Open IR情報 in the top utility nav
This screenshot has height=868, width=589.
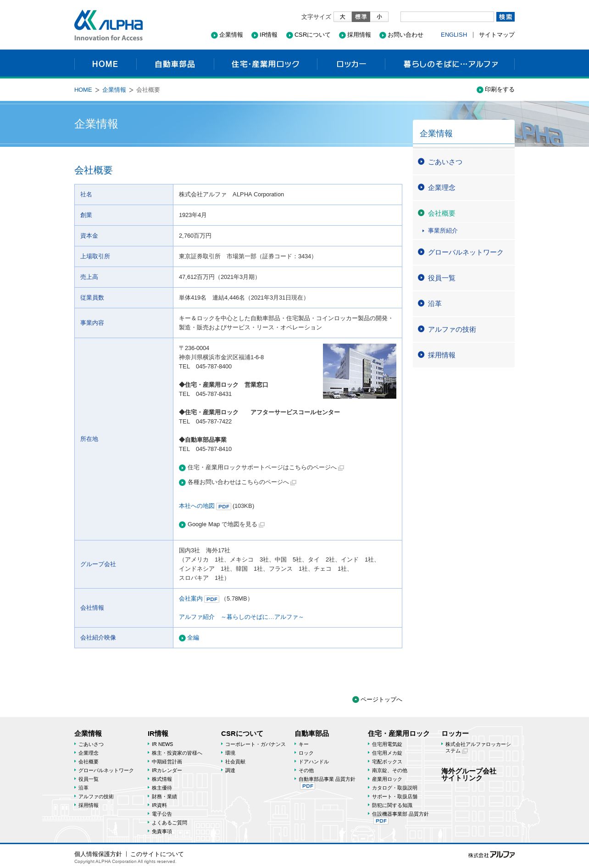(265, 35)
